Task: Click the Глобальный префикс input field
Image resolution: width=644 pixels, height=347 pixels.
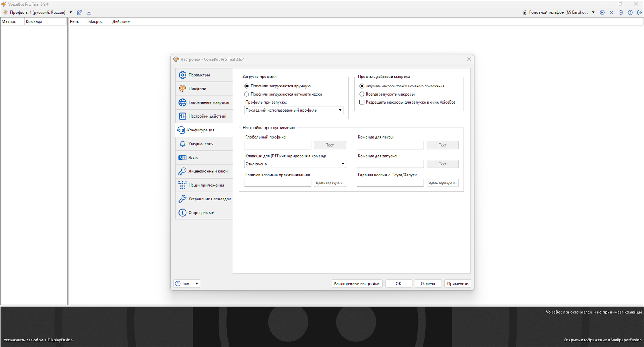Action: [278, 145]
